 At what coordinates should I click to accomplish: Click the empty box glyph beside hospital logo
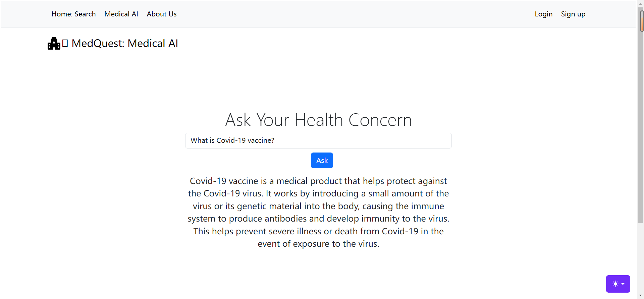65,43
